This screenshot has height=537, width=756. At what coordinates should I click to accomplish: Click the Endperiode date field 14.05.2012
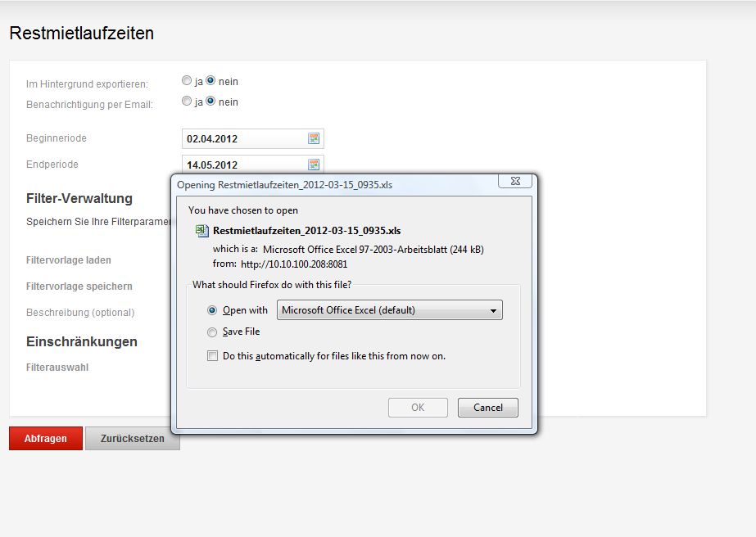click(x=252, y=165)
